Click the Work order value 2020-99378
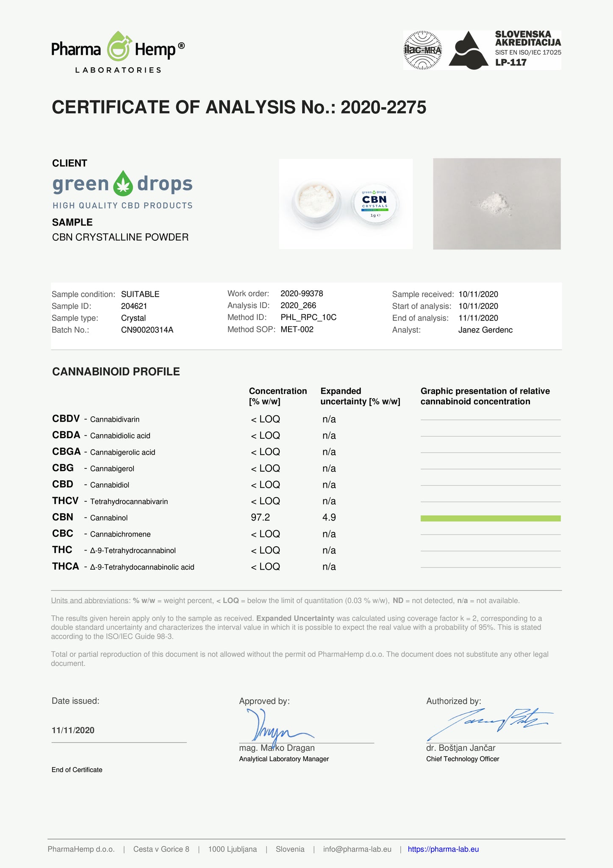Screen dimensions: 613x868 pyautogui.click(x=302, y=293)
